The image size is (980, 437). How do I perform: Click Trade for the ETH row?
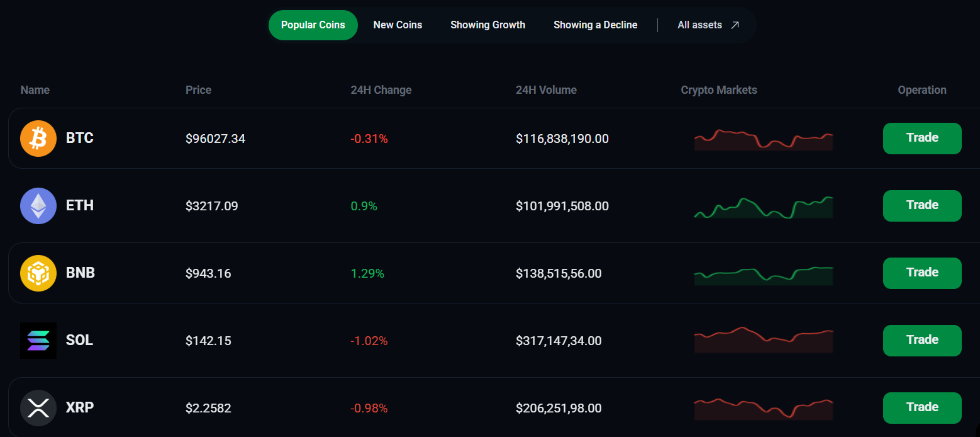point(922,205)
